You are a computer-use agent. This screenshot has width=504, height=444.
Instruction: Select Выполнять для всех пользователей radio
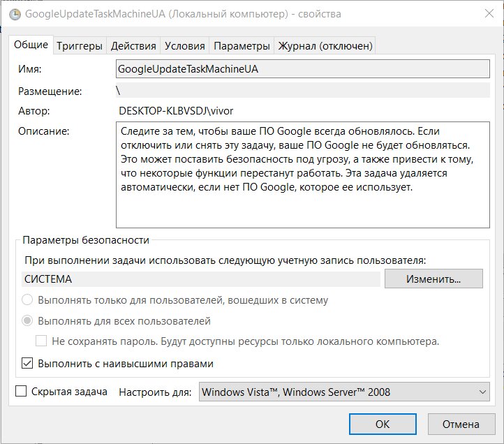27,321
